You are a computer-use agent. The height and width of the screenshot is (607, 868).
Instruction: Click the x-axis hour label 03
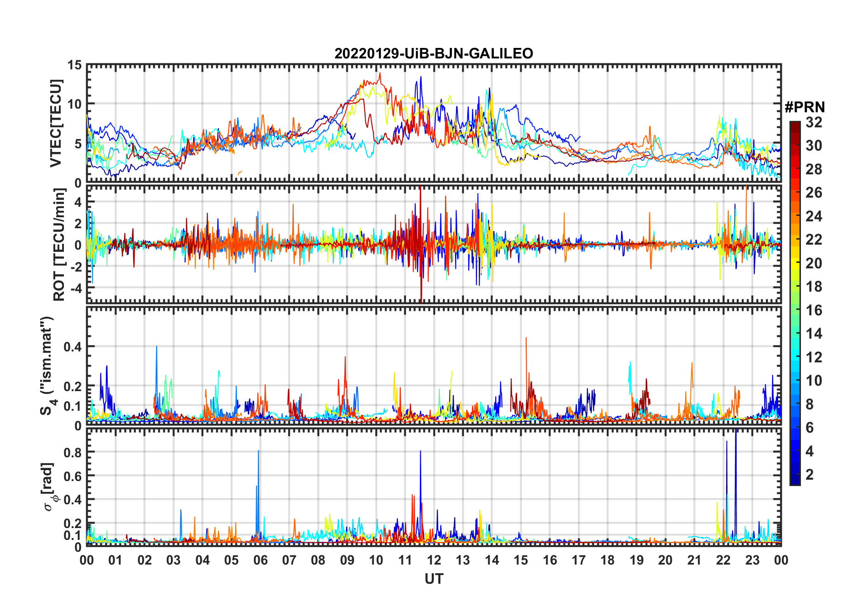(173, 560)
